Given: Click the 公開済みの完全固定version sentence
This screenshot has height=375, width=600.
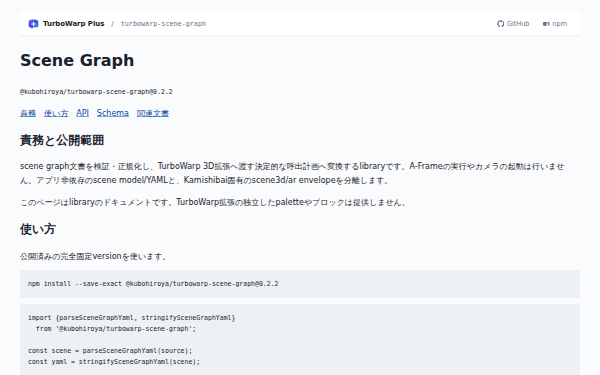Looking at the screenshot, I should click(93, 256).
